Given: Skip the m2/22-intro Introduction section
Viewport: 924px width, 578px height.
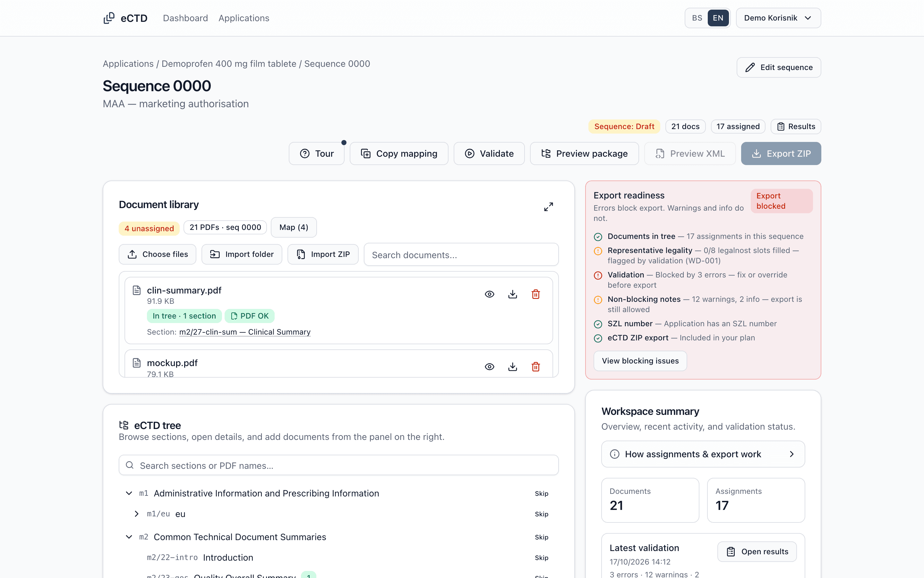Looking at the screenshot, I should (x=542, y=558).
